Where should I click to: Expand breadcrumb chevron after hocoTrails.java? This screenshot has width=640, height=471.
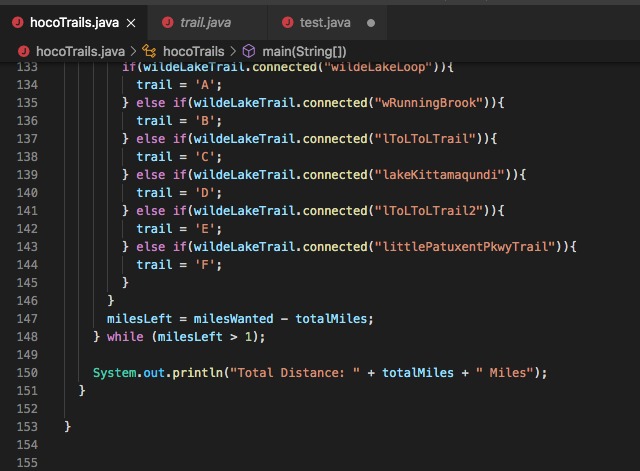coord(133,51)
